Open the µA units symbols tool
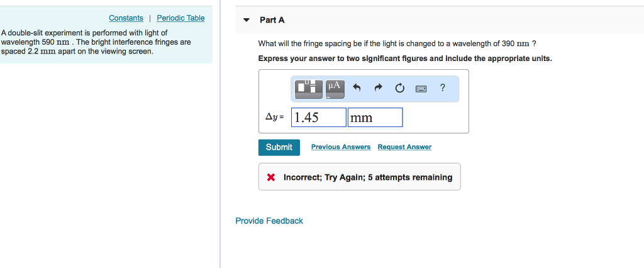Image resolution: width=644 pixels, height=268 pixels. (335, 89)
